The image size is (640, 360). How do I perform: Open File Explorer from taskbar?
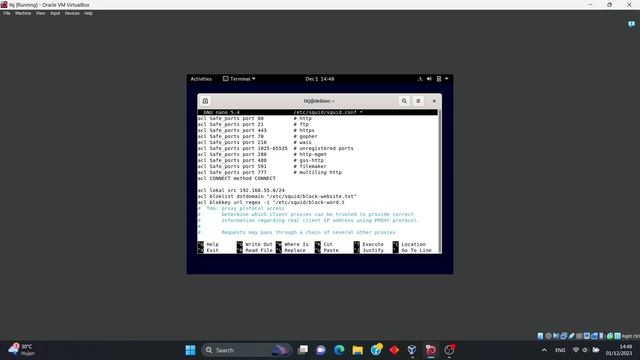click(358, 350)
